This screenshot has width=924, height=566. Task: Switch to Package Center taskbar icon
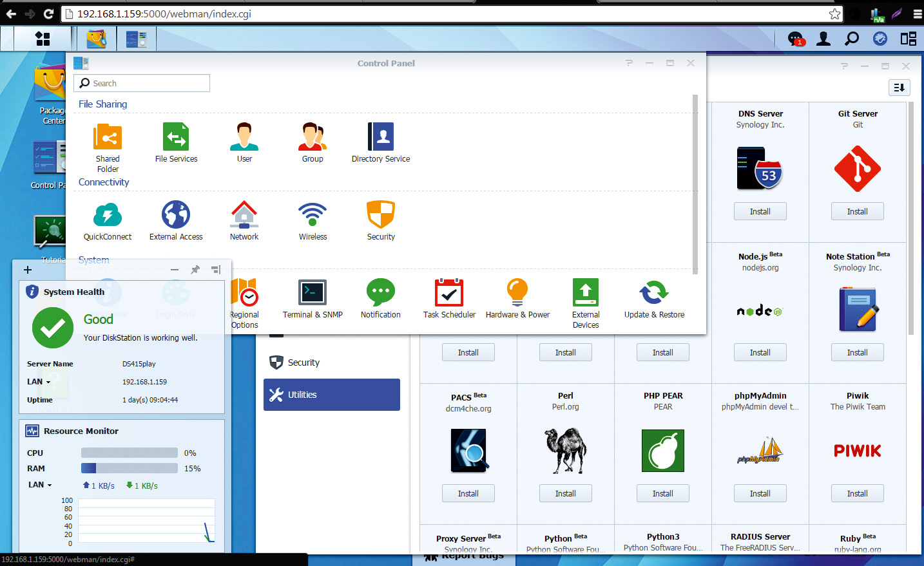click(x=97, y=39)
